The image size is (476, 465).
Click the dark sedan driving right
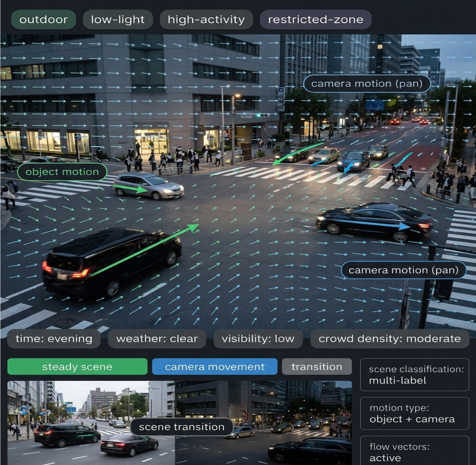375,222
